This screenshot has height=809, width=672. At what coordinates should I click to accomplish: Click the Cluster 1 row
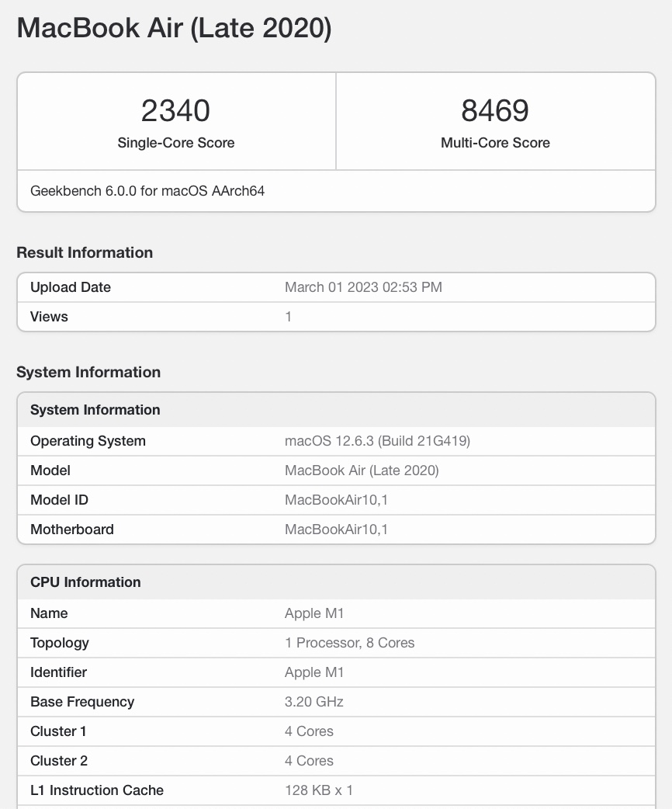pos(335,731)
